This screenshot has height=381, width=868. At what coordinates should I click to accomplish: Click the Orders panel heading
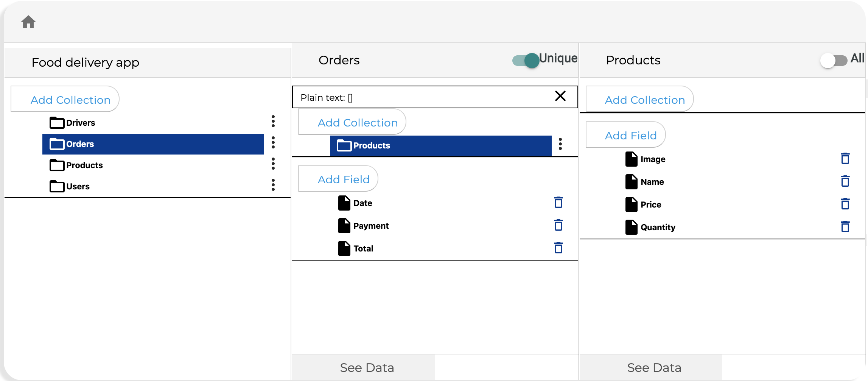click(339, 60)
